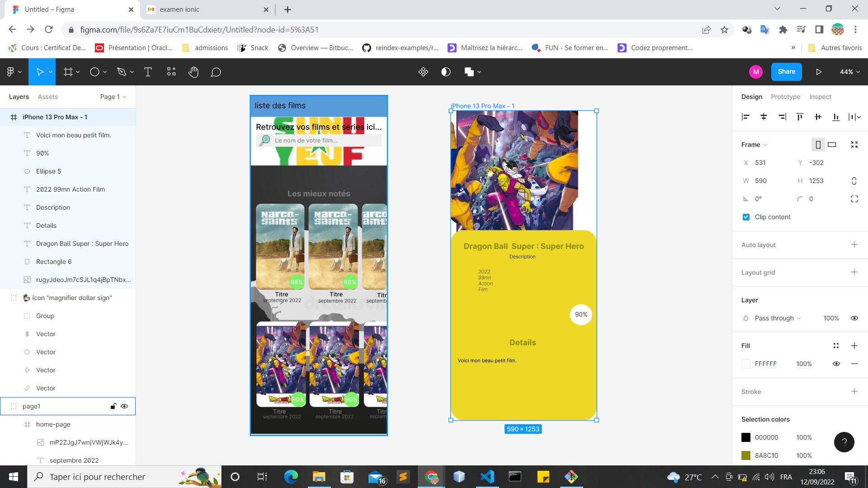
Task: Click resize to fit icon in Frame section
Action: (x=854, y=145)
